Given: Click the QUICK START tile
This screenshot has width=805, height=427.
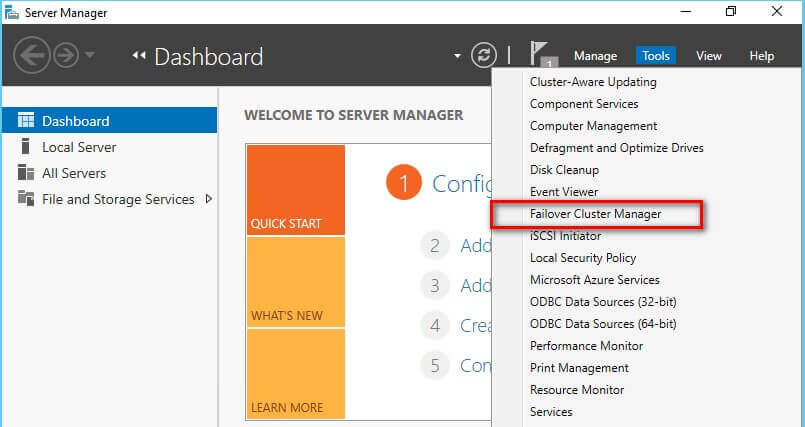Looking at the screenshot, I should 295,190.
